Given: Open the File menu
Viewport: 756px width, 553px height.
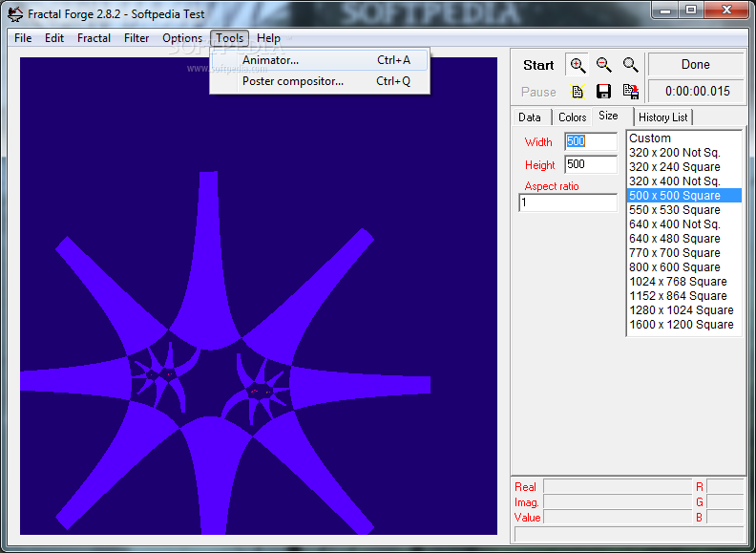Looking at the screenshot, I should (x=23, y=38).
